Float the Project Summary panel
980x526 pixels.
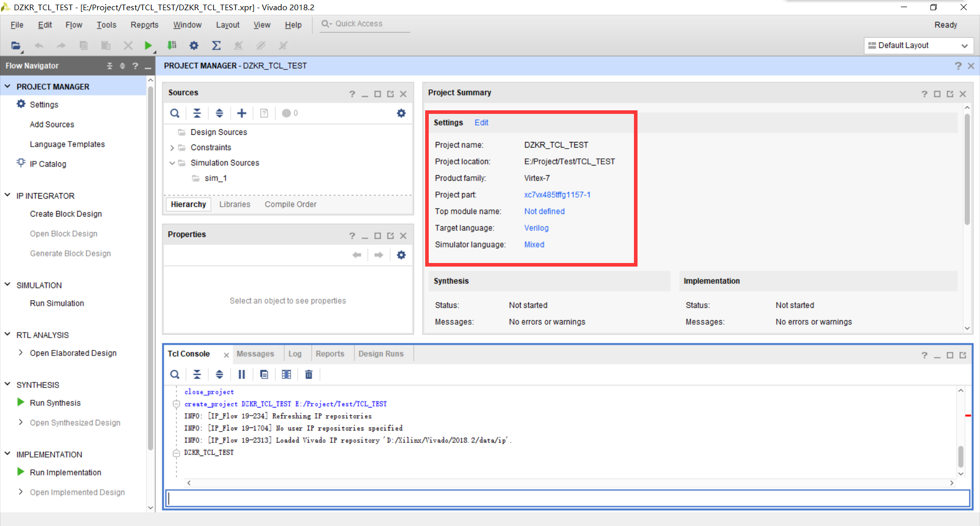(x=950, y=94)
